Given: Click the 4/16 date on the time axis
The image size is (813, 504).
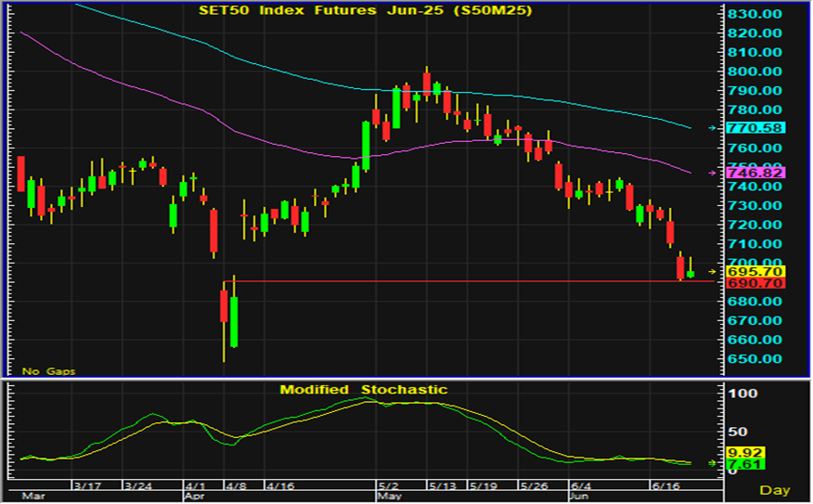Looking at the screenshot, I should [x=280, y=486].
